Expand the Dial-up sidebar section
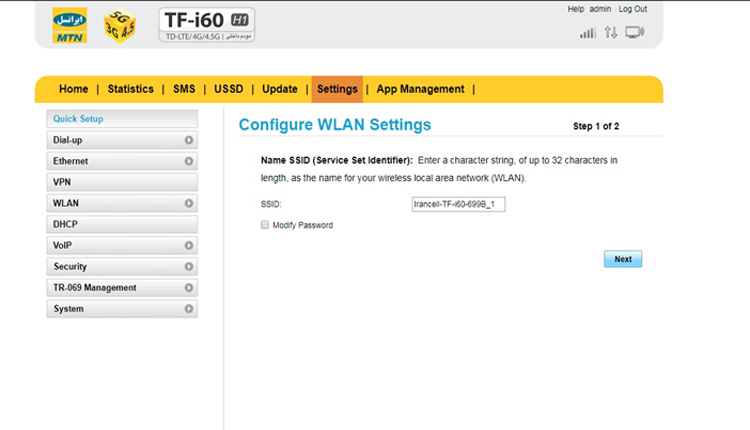This screenshot has height=430, width=750. 122,140
